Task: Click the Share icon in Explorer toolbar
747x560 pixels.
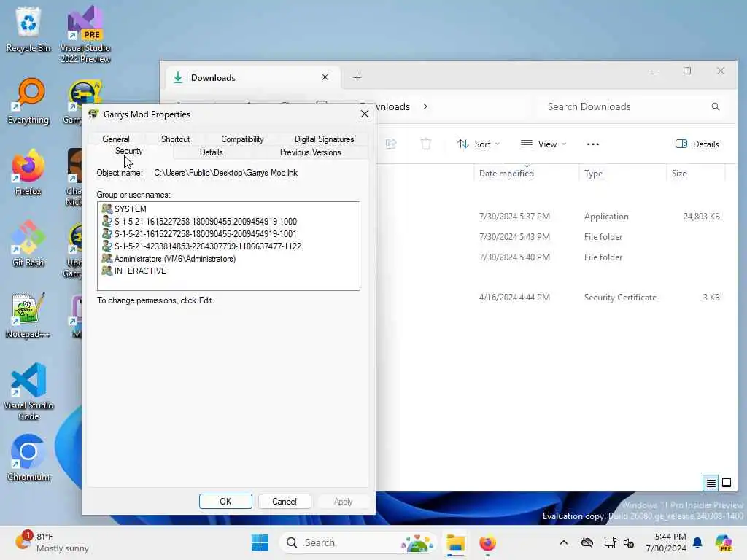Action: pyautogui.click(x=391, y=144)
